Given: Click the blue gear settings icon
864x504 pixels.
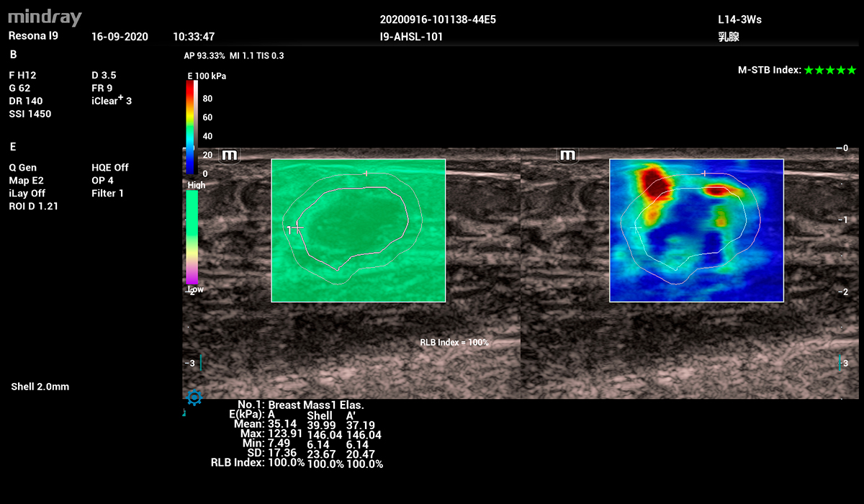Looking at the screenshot, I should tap(194, 397).
